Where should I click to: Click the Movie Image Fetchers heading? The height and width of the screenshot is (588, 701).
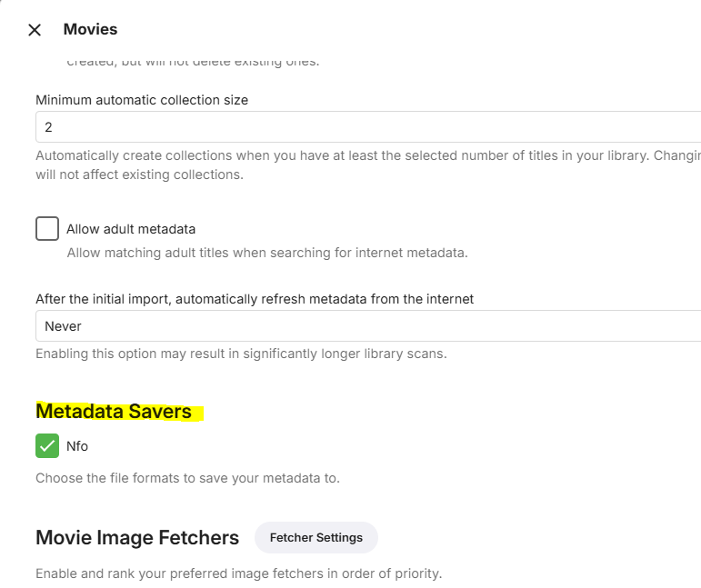click(x=137, y=538)
